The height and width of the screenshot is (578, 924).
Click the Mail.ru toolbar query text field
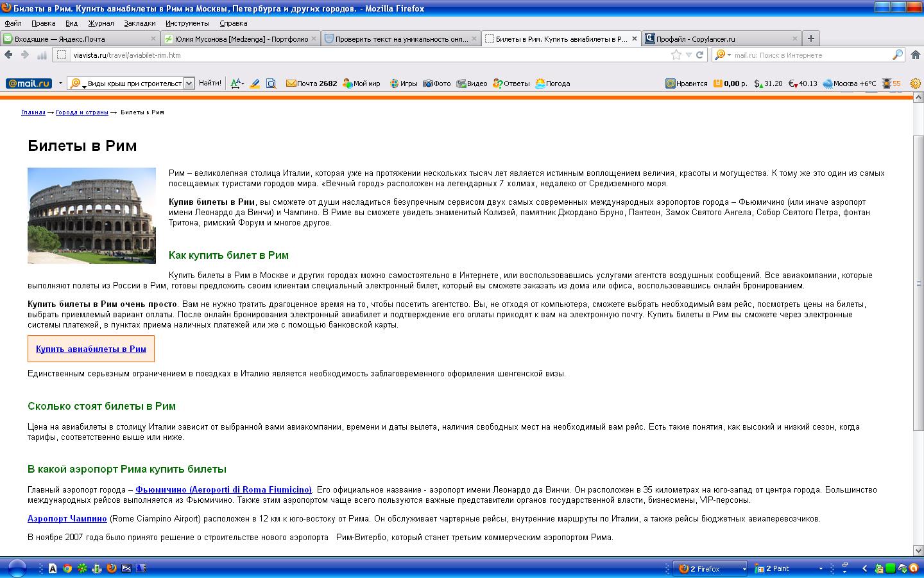click(x=135, y=83)
